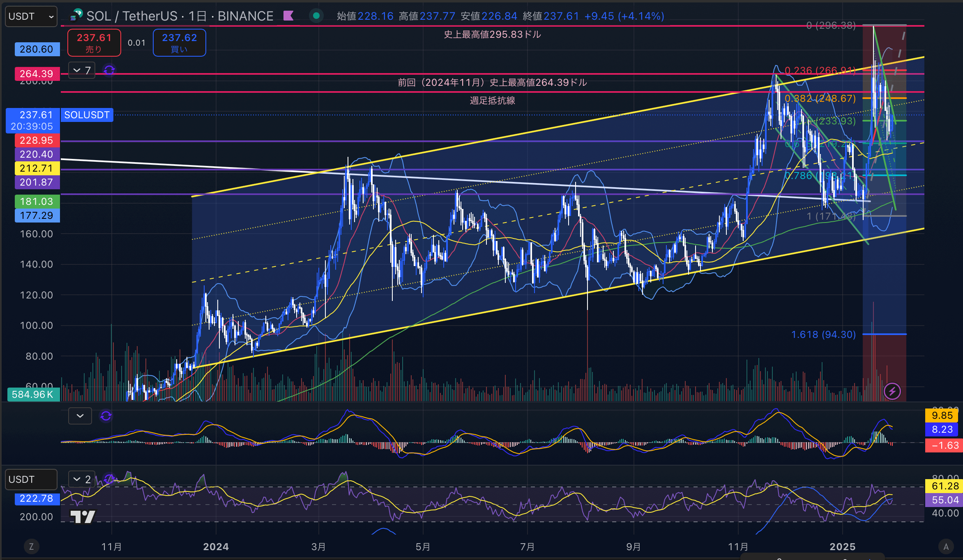Click the SOL coin logo icon
Viewport: 963px width, 560px height.
(x=76, y=16)
